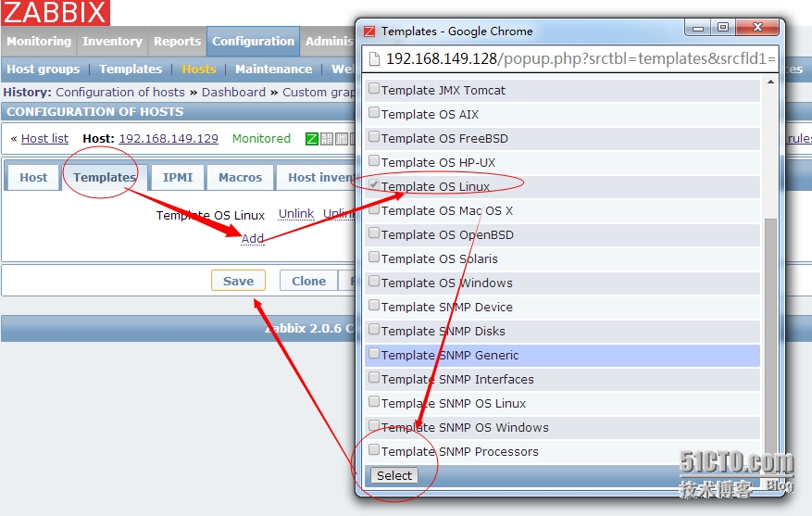Click the page icon in popup address bar
The height and width of the screenshot is (516, 812).
(374, 59)
